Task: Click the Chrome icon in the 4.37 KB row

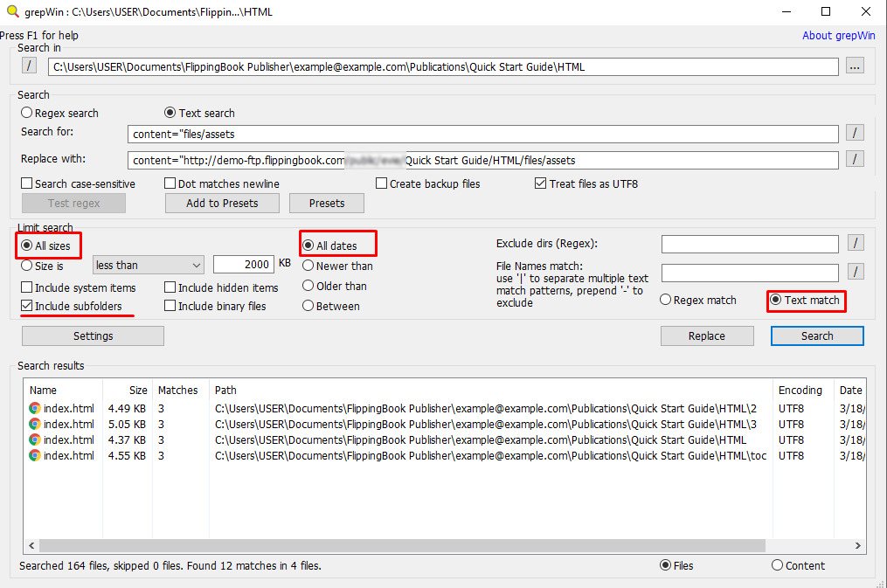Action: (x=35, y=439)
